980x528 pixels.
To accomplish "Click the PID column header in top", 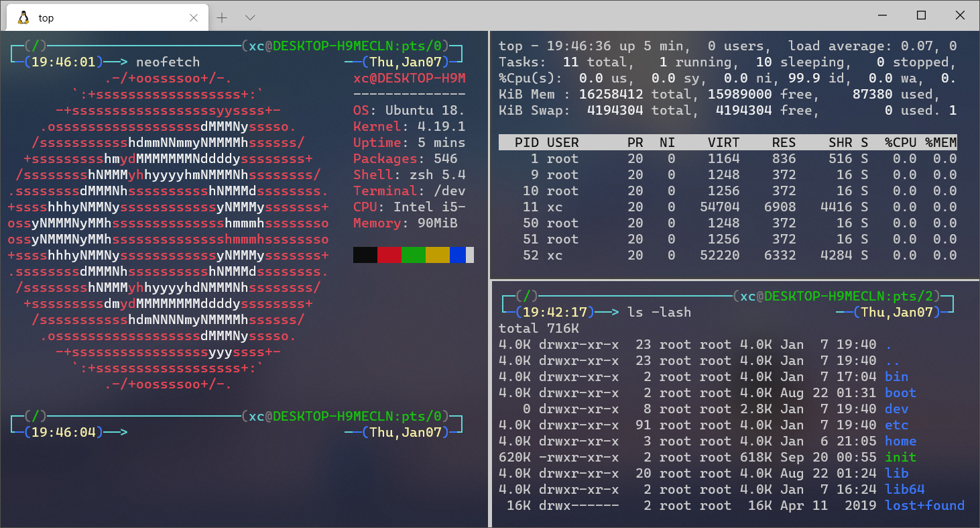I will [x=527, y=143].
